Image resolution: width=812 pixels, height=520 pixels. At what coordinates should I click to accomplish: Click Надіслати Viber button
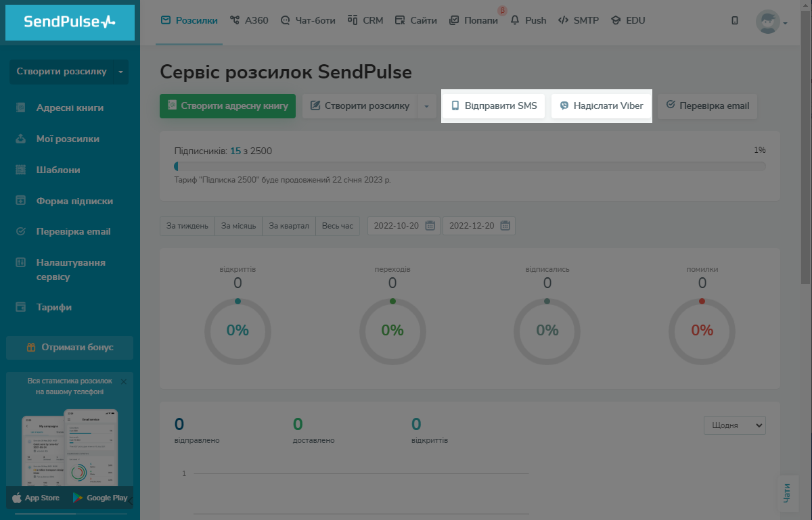pos(602,106)
